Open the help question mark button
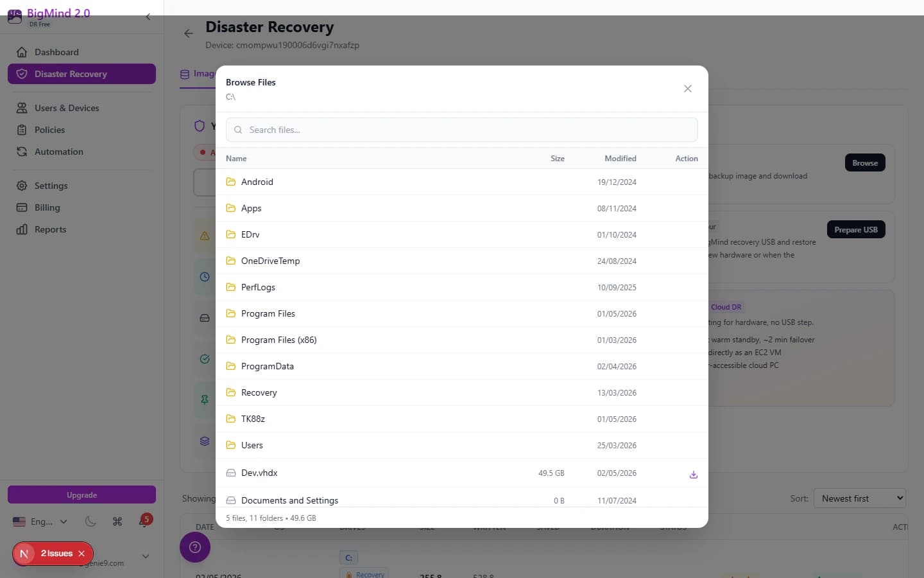Screen dimensions: 924x578 (195, 547)
